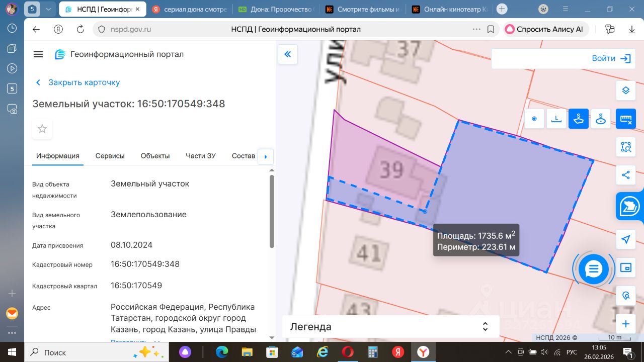Open the map layers panel
Screen dimensions: 644x362
click(626, 90)
